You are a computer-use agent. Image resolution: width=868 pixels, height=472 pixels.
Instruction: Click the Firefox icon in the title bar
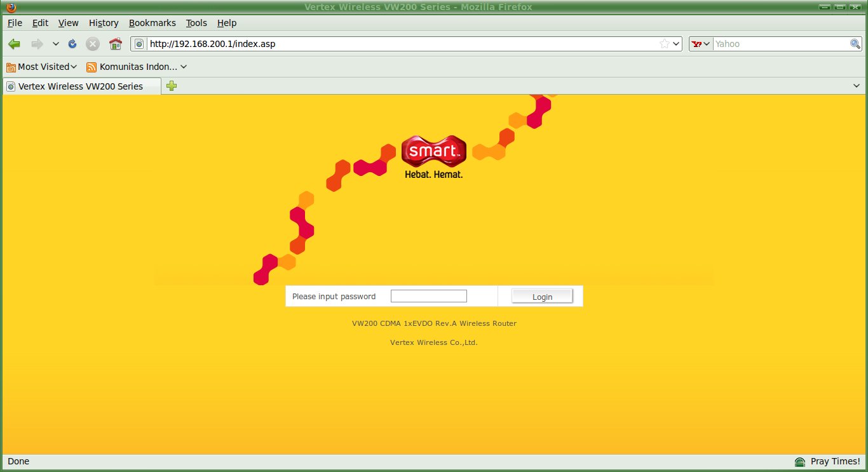[x=11, y=7]
